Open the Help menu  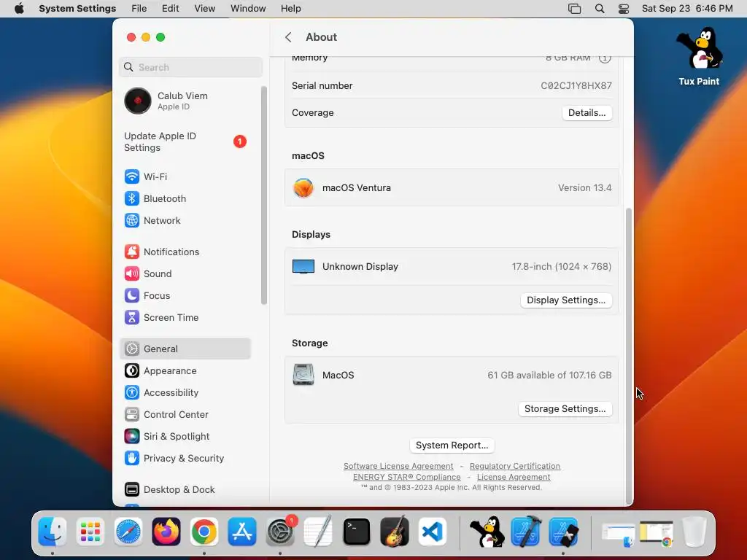[290, 9]
